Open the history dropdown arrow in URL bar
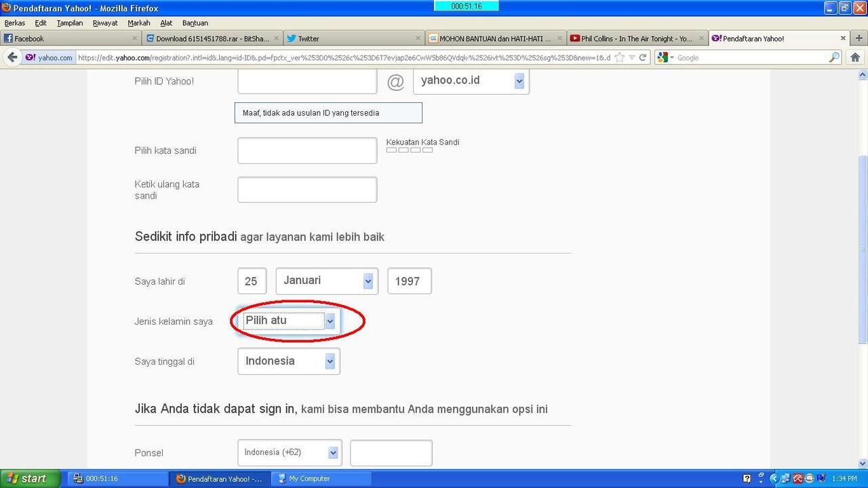The width and height of the screenshot is (868, 488). click(631, 58)
